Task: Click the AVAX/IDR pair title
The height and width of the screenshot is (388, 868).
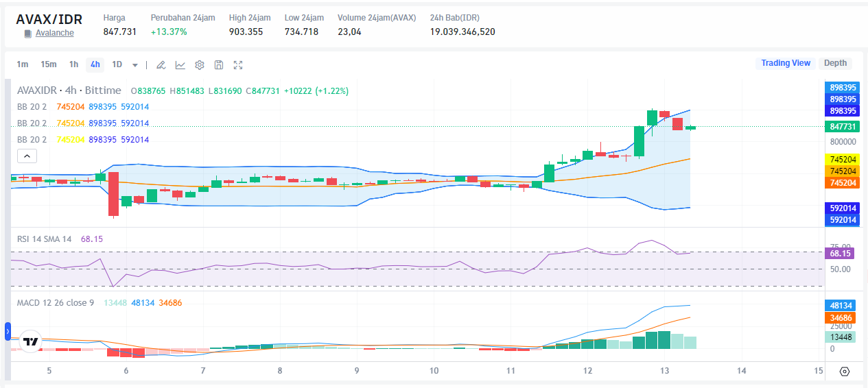Action: point(49,19)
